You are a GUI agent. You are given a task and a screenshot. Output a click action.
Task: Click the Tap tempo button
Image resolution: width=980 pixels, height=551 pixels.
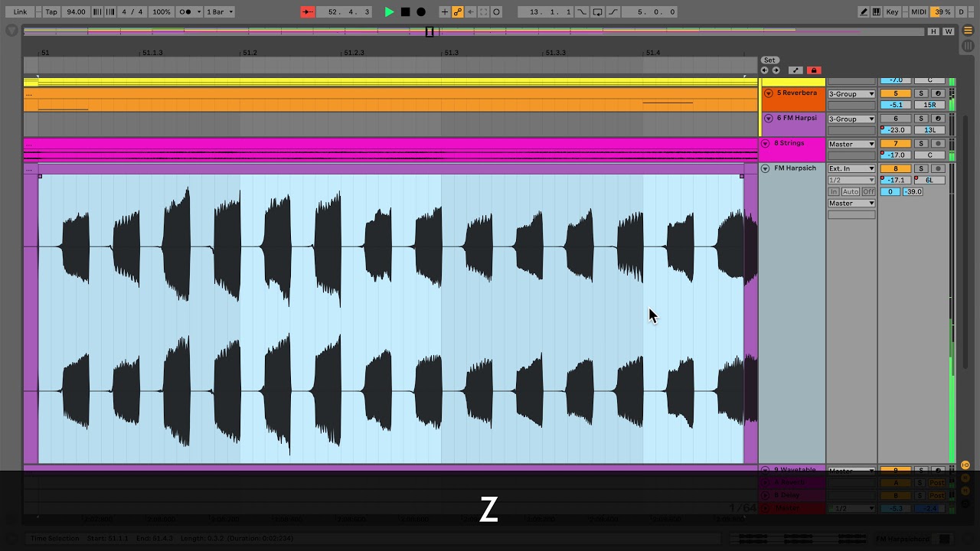coord(51,11)
